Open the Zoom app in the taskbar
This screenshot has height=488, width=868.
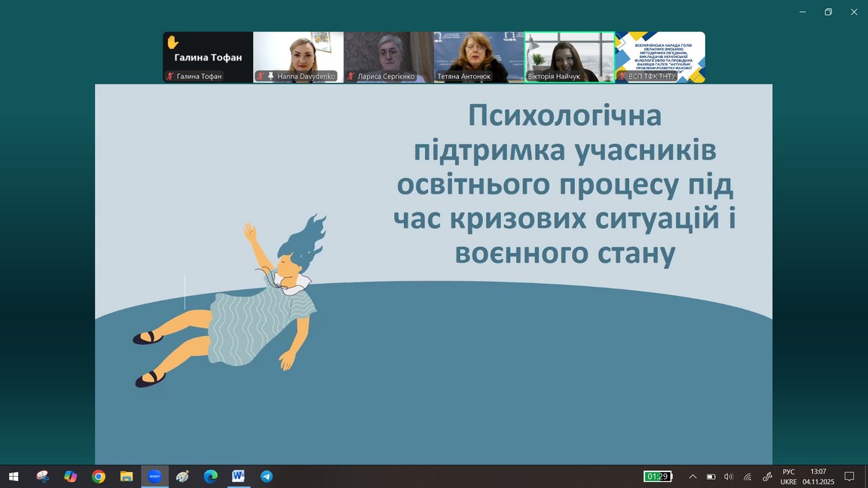click(154, 476)
